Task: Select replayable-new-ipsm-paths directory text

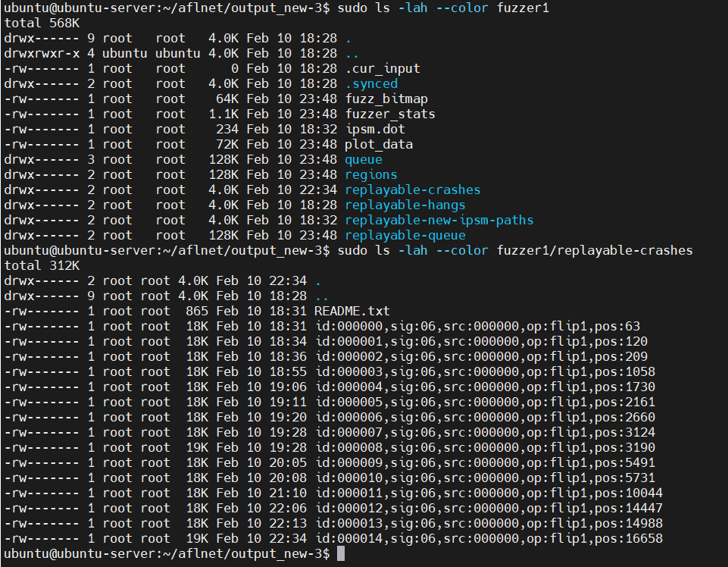Action: coord(439,220)
